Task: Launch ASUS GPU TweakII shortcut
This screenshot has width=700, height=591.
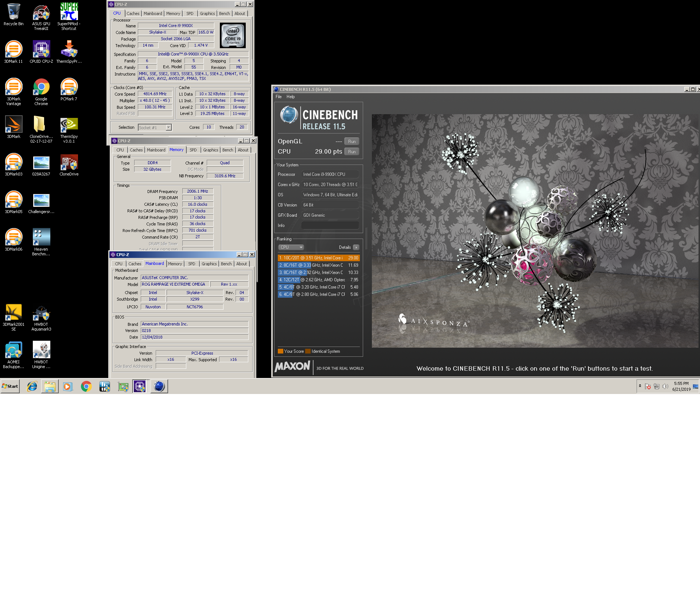Action: point(41,17)
